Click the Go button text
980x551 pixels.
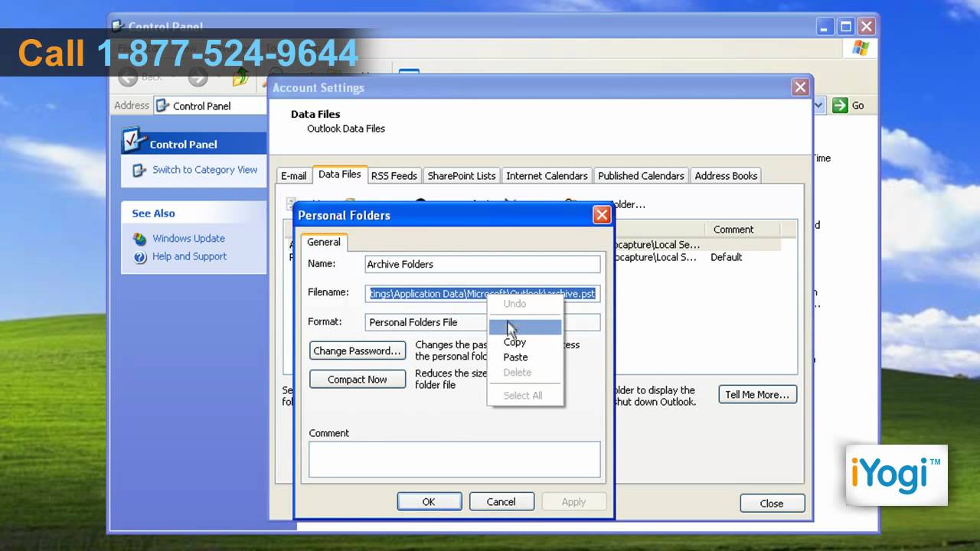(x=857, y=106)
